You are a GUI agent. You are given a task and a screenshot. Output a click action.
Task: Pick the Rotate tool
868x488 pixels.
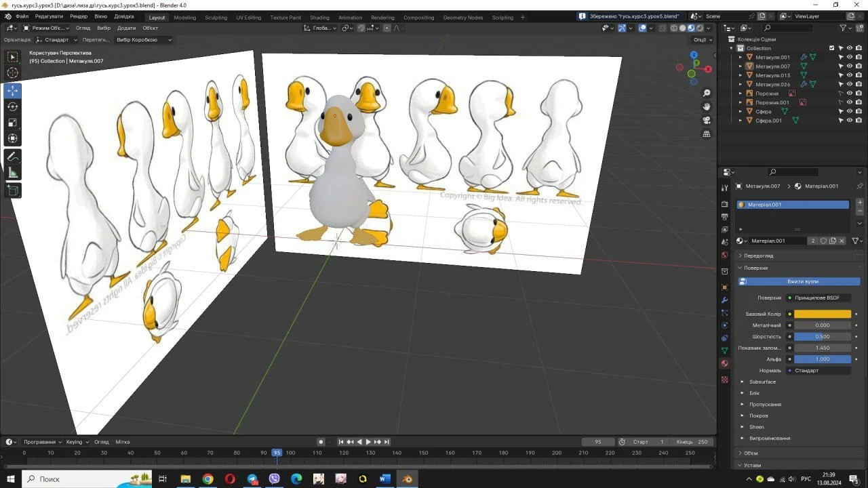(x=13, y=106)
